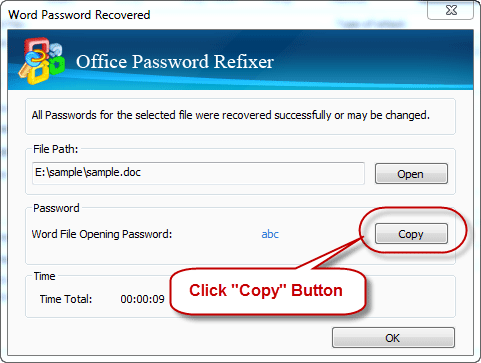Click the Time Total label
This screenshot has width=481, height=363.
click(66, 299)
